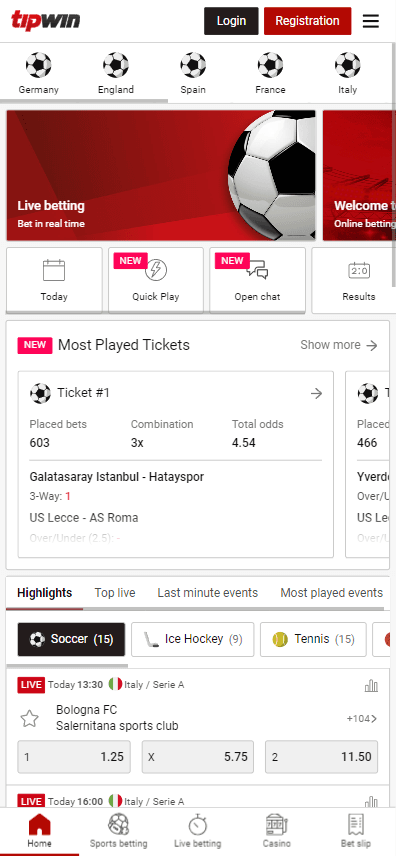Viewport: 396px width, 856px height.
Task: Open the Results shortcut icon
Action: [x=359, y=270]
